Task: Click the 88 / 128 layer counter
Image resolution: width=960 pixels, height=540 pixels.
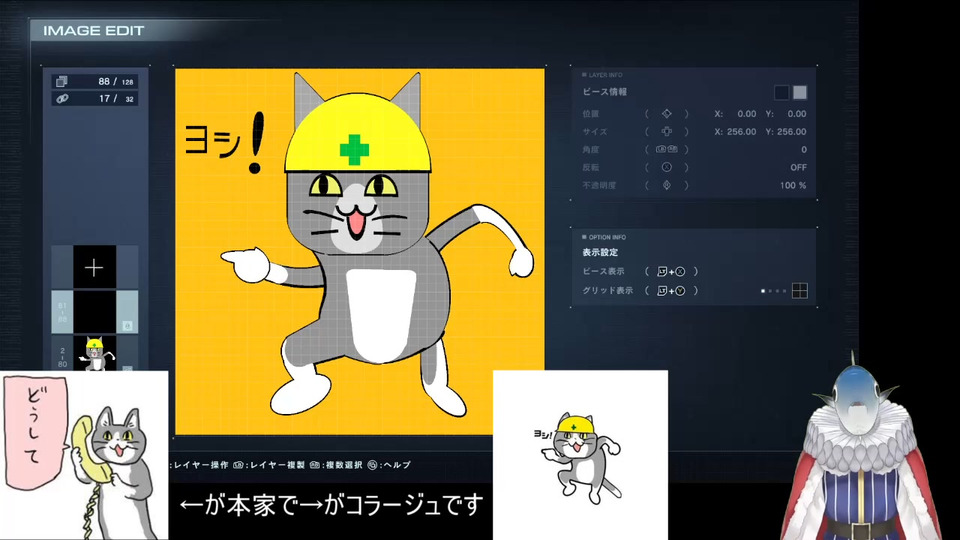Action: pos(115,81)
